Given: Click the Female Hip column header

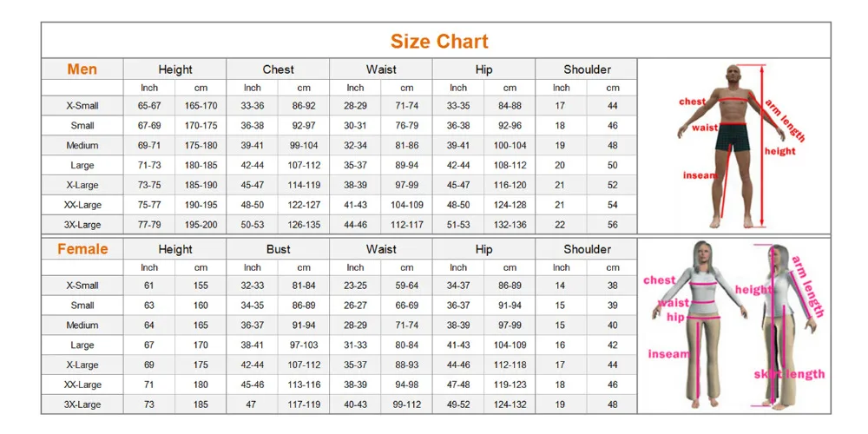Looking at the screenshot, I should pos(483,249).
